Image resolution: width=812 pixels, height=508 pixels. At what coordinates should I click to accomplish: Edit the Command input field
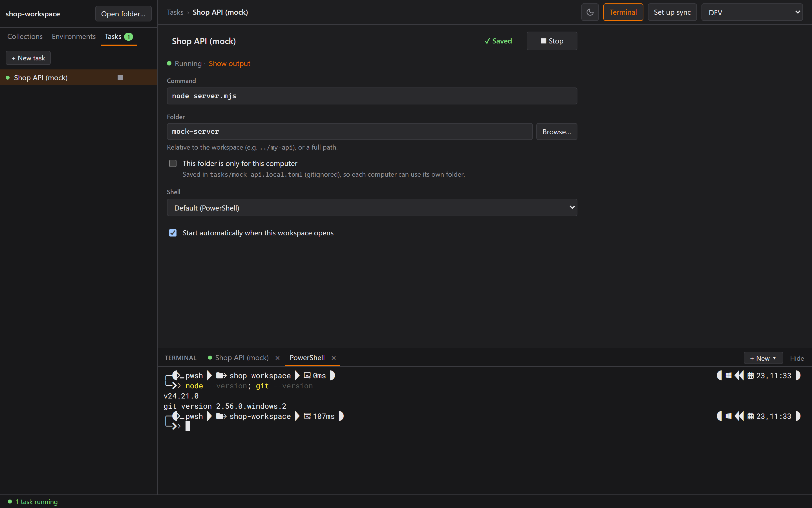pos(372,96)
